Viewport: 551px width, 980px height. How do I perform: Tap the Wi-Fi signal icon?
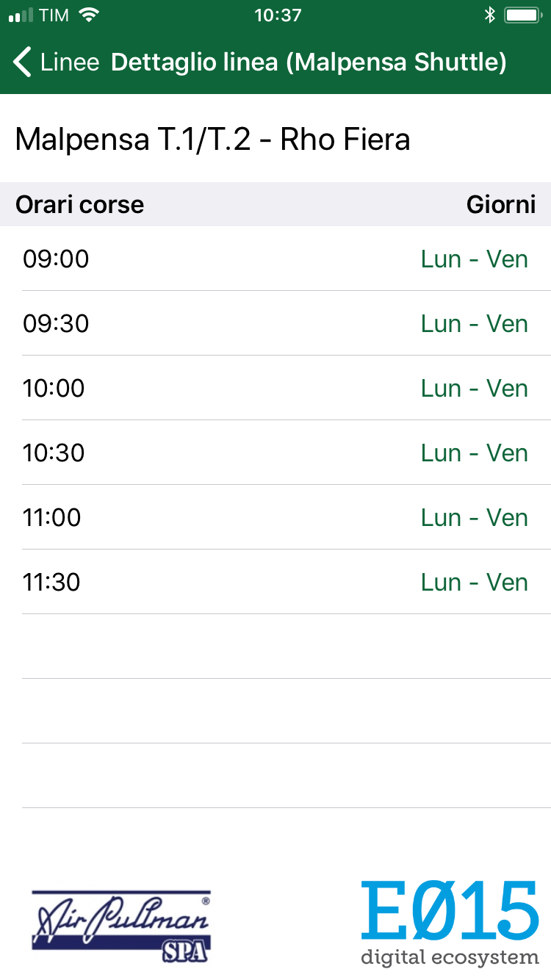(x=89, y=15)
